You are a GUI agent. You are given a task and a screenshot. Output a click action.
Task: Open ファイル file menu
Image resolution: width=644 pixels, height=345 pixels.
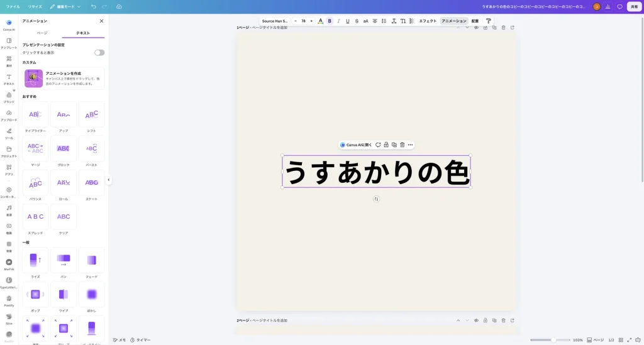[13, 6]
